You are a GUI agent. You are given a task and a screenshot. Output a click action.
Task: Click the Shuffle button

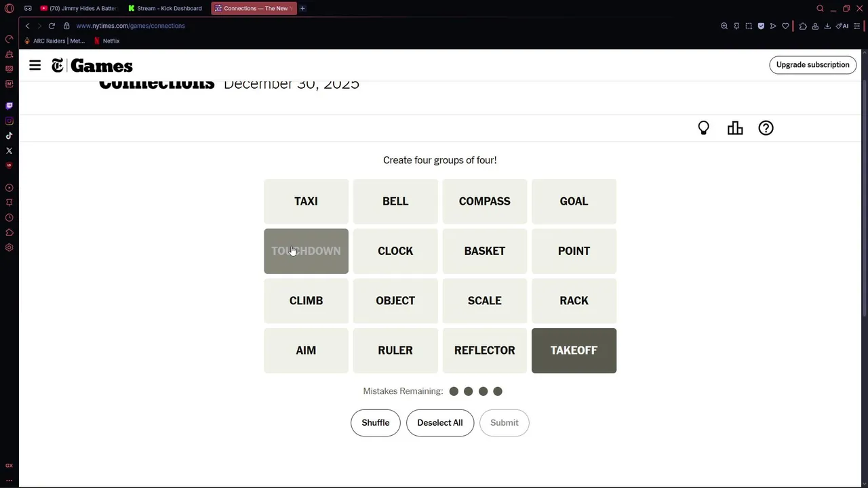click(375, 423)
